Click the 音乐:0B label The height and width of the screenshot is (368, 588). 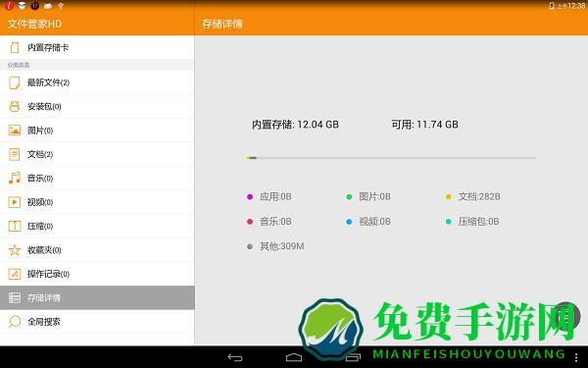point(275,222)
